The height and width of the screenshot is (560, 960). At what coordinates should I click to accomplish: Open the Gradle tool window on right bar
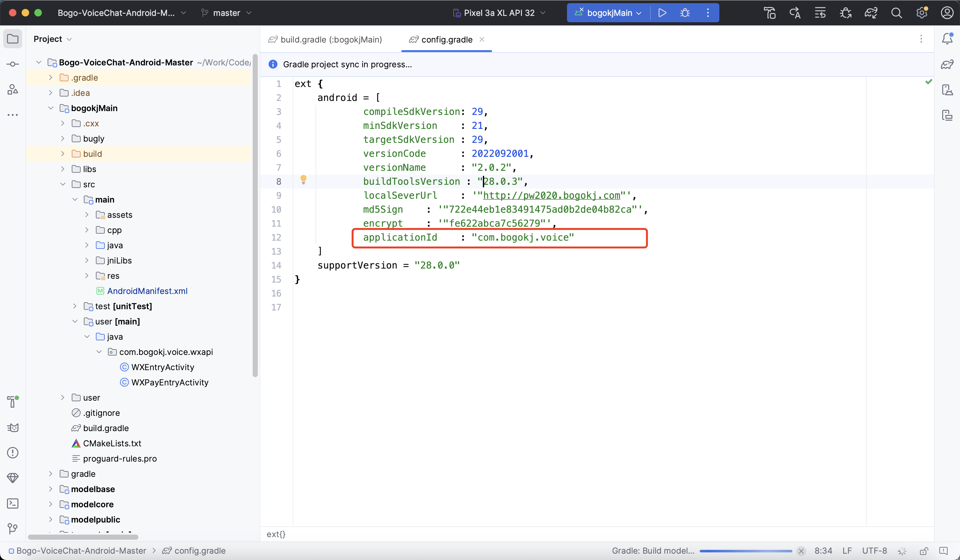(947, 64)
